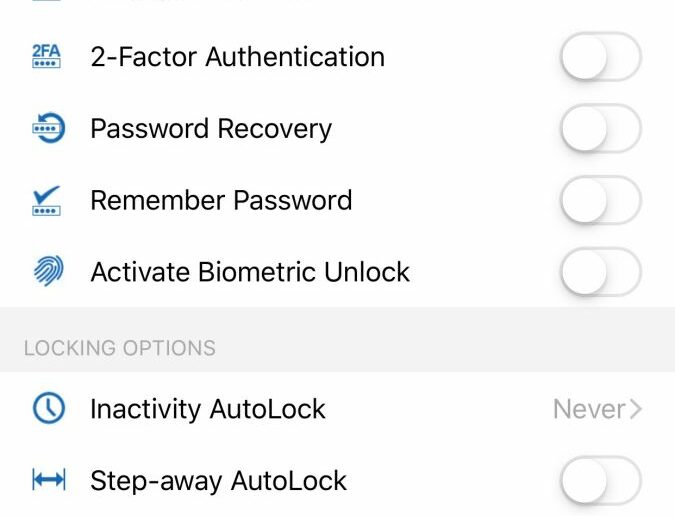This screenshot has width=675, height=516.
Task: Enable the Step-away AutoLock switch
Action: (x=601, y=480)
